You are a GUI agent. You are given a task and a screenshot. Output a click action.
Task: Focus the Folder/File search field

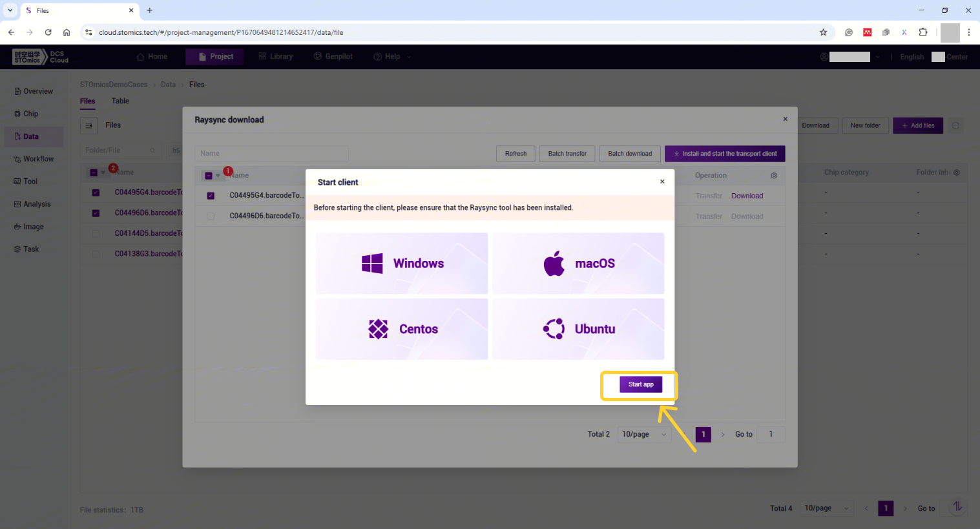coord(120,150)
